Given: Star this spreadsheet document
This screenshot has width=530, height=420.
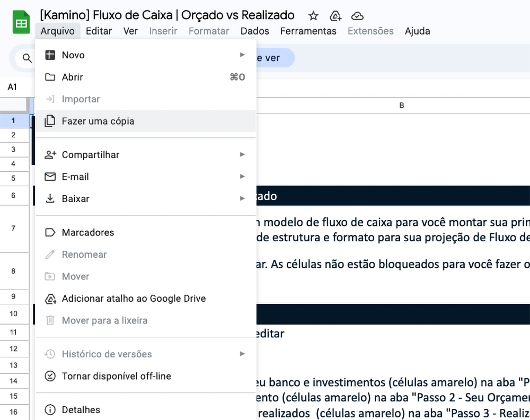Looking at the screenshot, I should pyautogui.click(x=313, y=15).
